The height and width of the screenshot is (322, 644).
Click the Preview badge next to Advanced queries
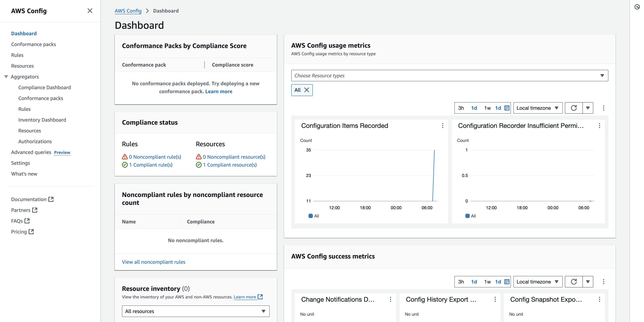(62, 153)
